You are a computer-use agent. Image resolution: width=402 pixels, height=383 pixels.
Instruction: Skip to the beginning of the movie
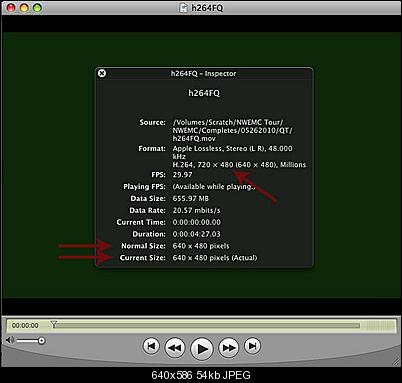click(151, 346)
